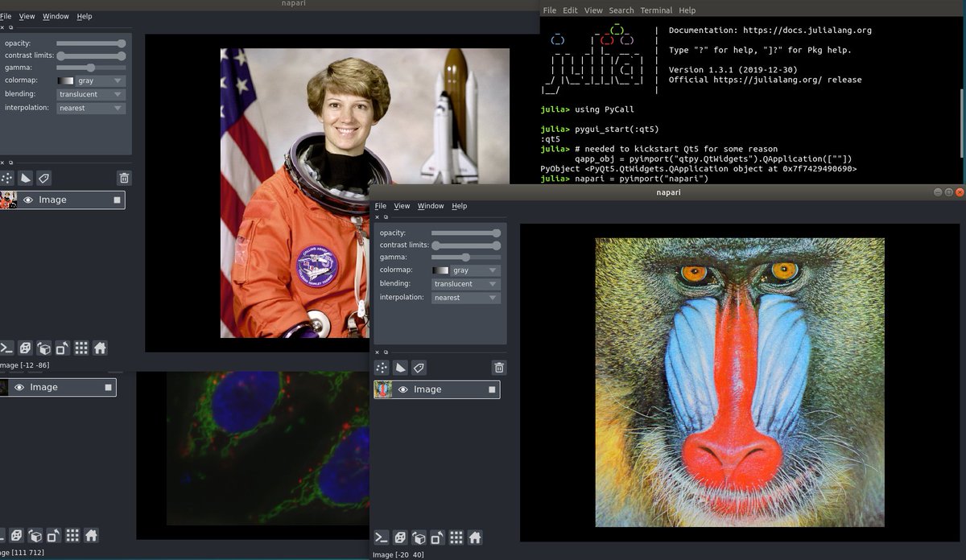Viewport: 966px width, 560px height.
Task: Click roll dimensions icon in the cells window
Action: coord(35,535)
